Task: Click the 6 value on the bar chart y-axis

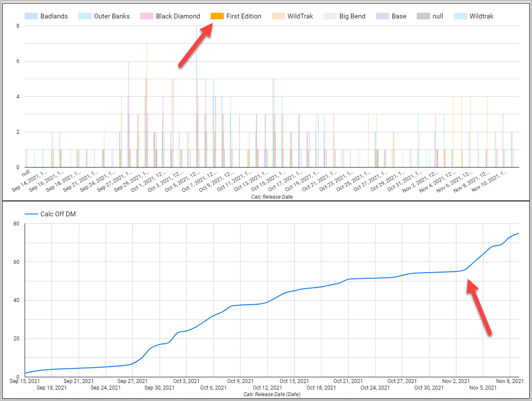Action: 18,61
